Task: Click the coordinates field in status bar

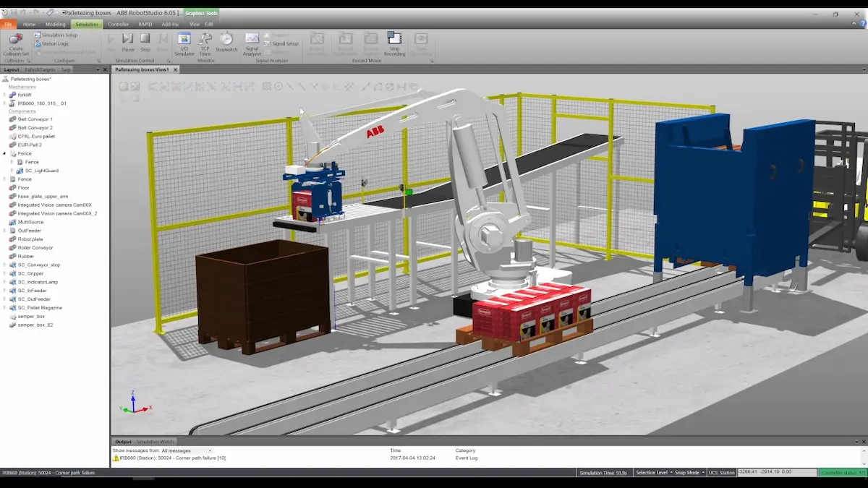Action: [776, 472]
